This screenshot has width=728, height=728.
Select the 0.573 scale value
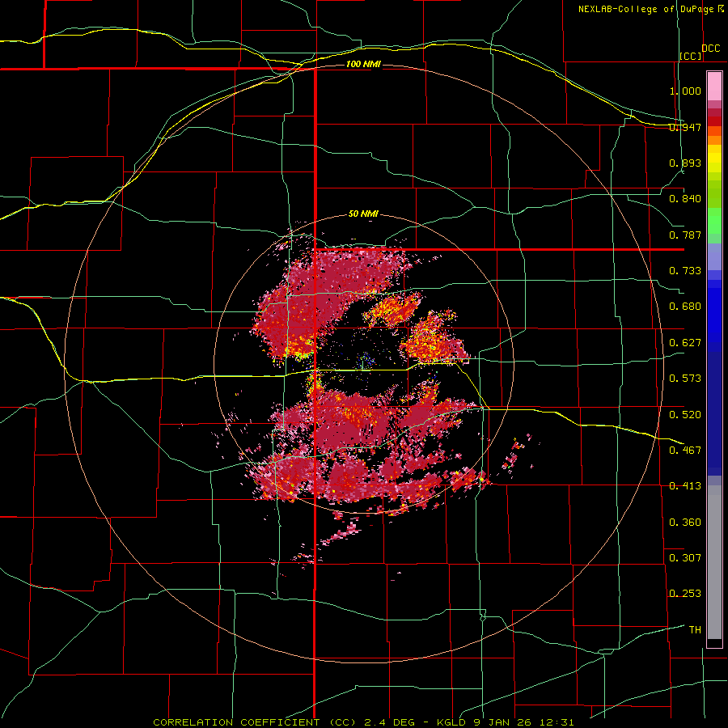[685, 379]
